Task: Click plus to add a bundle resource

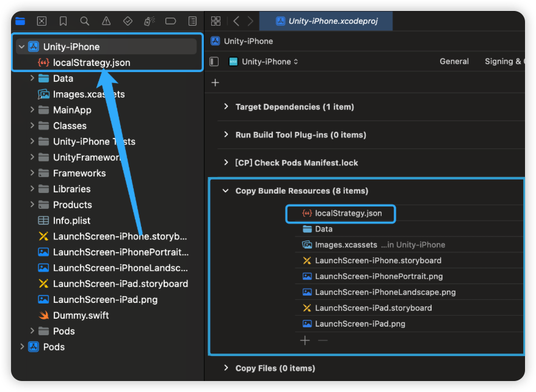Action: 305,341
